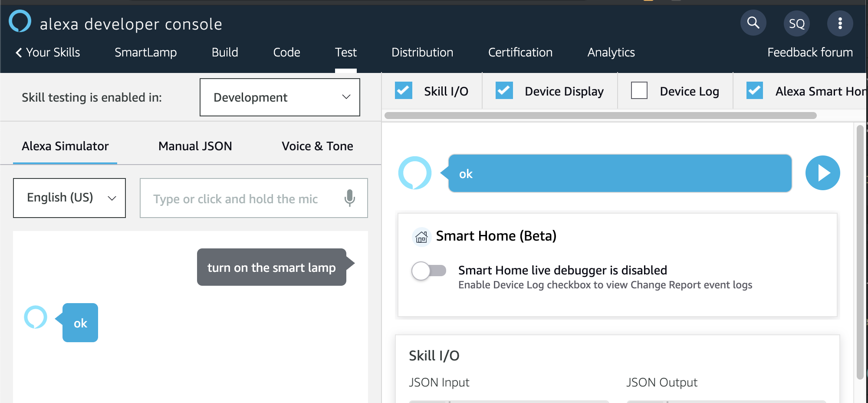This screenshot has width=868, height=403.
Task: Click the Smart Home house icon
Action: pos(421,237)
